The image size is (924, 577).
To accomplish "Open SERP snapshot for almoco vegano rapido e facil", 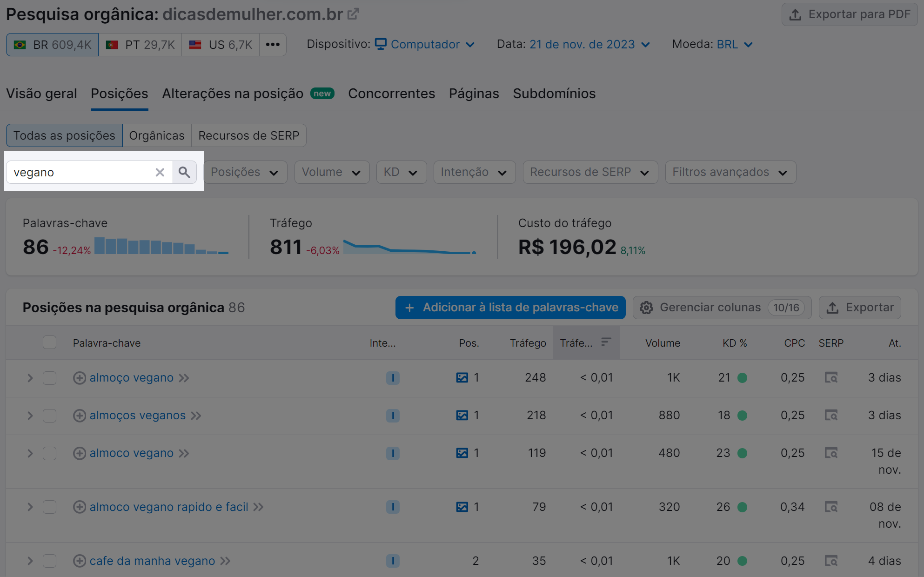I will pyautogui.click(x=831, y=507).
